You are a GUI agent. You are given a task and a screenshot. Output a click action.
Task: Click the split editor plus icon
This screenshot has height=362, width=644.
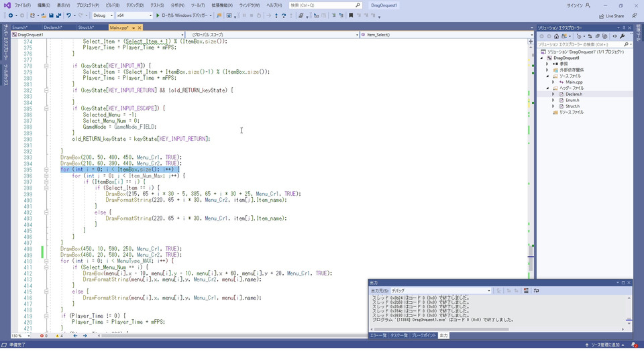pos(531,42)
